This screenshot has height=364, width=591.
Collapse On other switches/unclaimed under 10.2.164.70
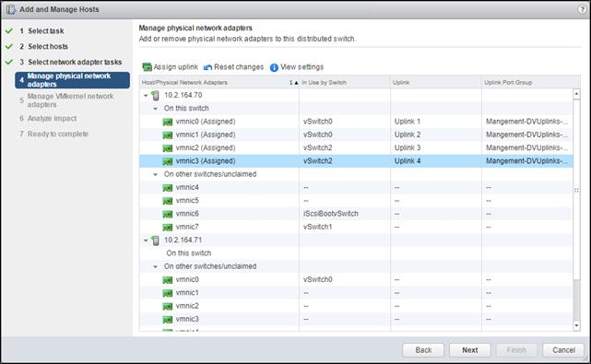[155, 174]
